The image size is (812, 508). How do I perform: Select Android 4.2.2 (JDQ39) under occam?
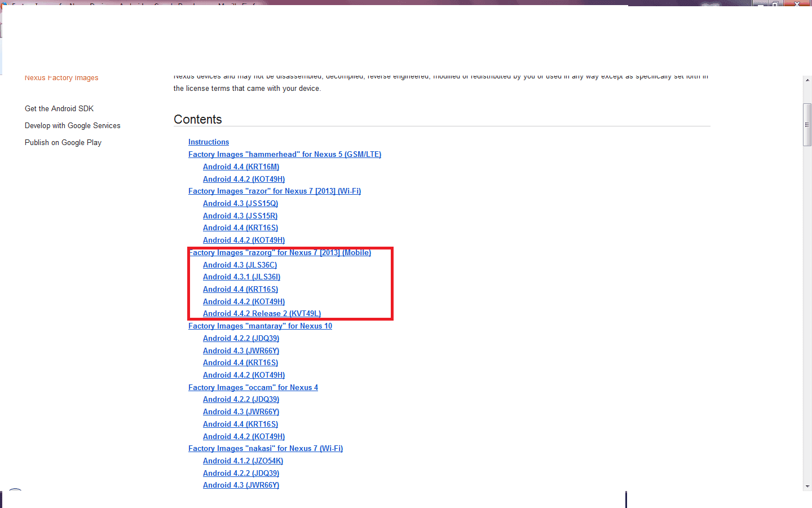(x=241, y=399)
